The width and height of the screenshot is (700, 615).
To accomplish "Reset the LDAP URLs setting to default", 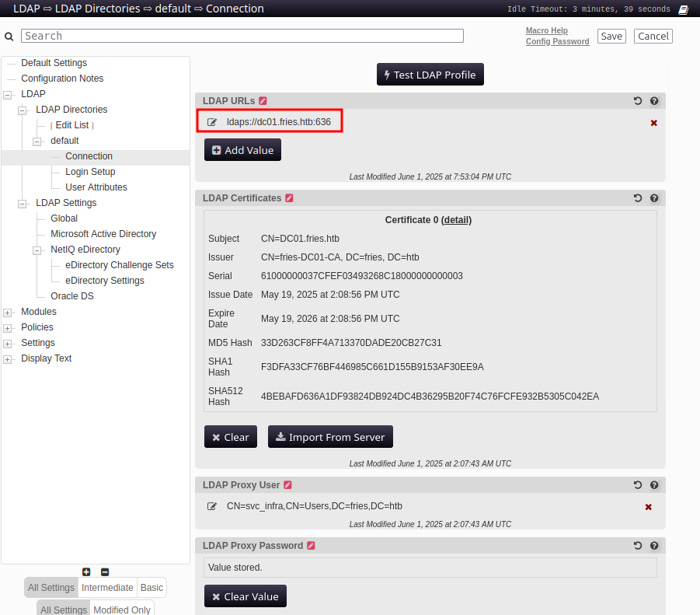I will pos(638,101).
